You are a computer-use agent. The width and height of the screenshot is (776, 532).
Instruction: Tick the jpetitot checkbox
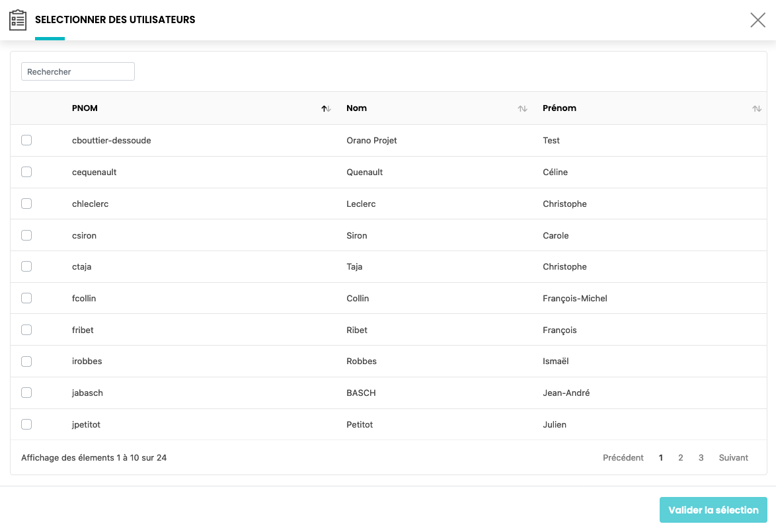pyautogui.click(x=26, y=424)
